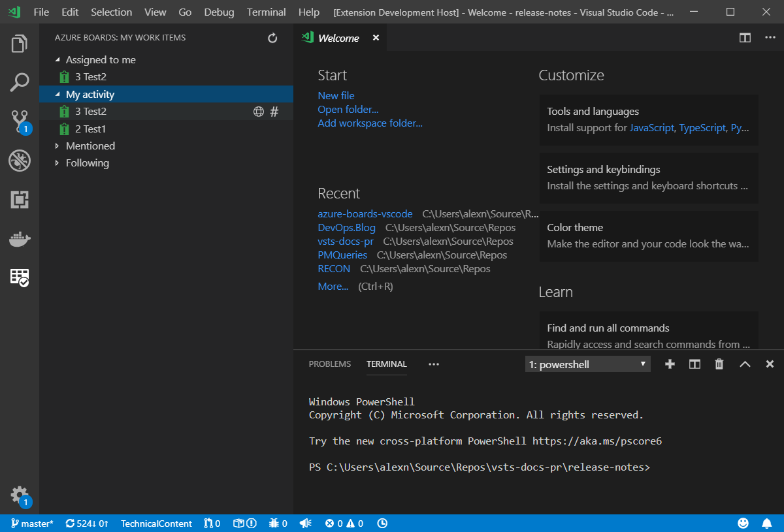This screenshot has height=532, width=784.
Task: Click the bug count status bar item
Action: tap(278, 524)
